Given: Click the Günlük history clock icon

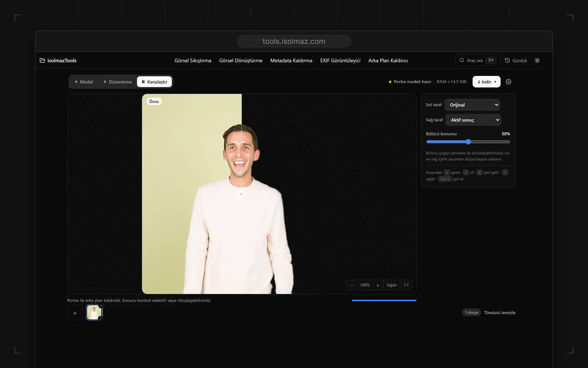Looking at the screenshot, I should point(507,60).
